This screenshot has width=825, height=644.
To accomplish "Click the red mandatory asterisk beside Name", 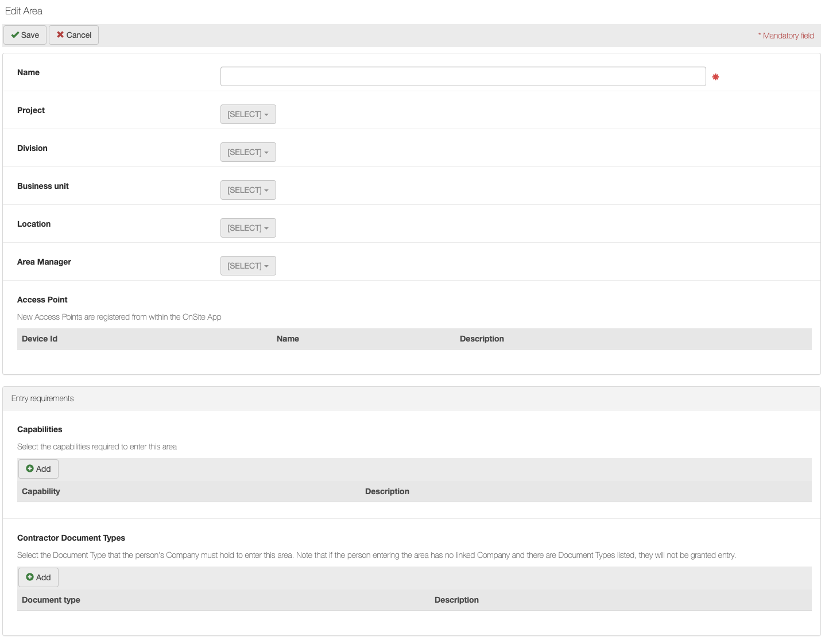I will (x=715, y=77).
